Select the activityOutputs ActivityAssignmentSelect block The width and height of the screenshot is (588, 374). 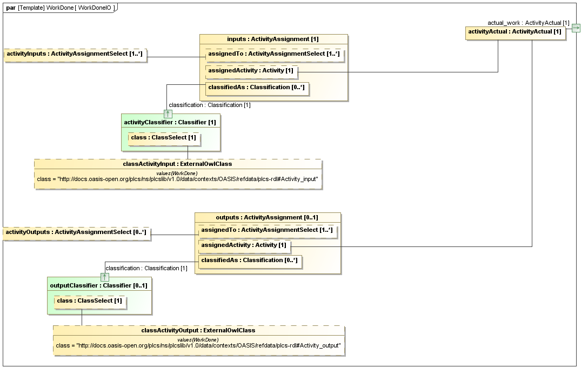tap(76, 233)
